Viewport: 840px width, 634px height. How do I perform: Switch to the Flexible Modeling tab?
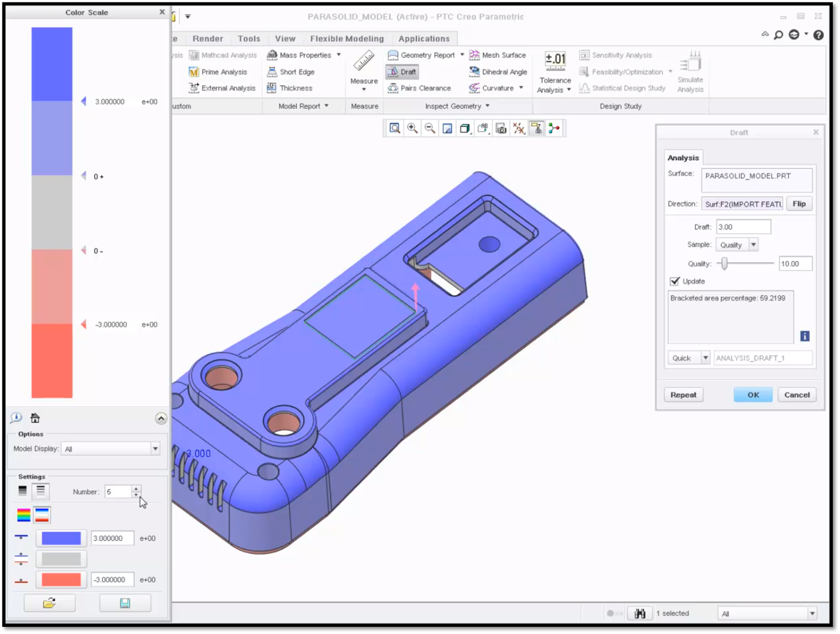(347, 39)
